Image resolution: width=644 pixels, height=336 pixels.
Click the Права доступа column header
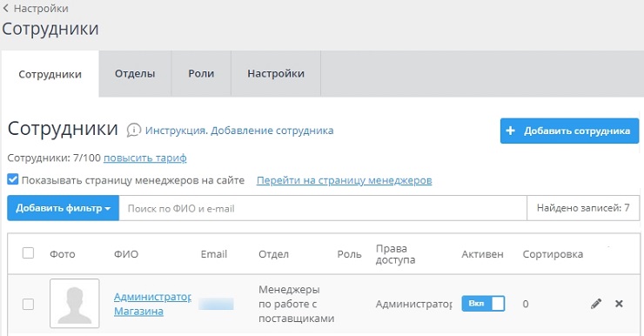(395, 254)
